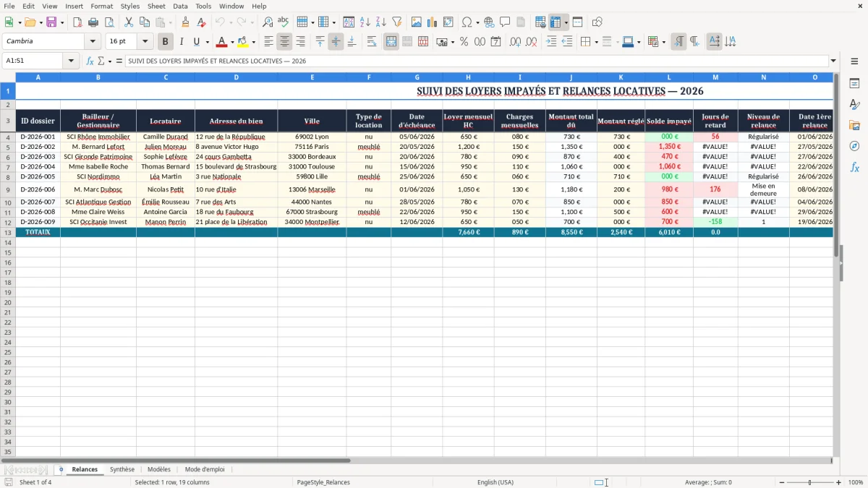Open Find and Replace icon
This screenshot has height=488, width=868.
point(268,22)
